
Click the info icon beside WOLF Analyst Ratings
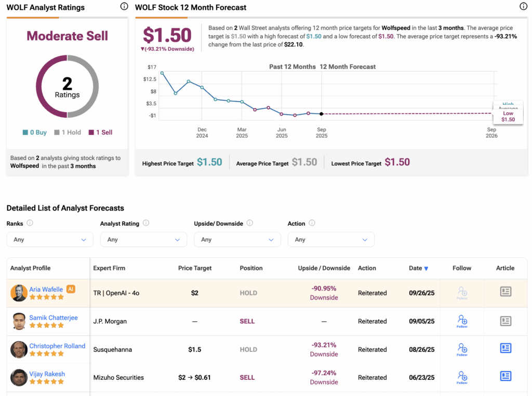124,7
